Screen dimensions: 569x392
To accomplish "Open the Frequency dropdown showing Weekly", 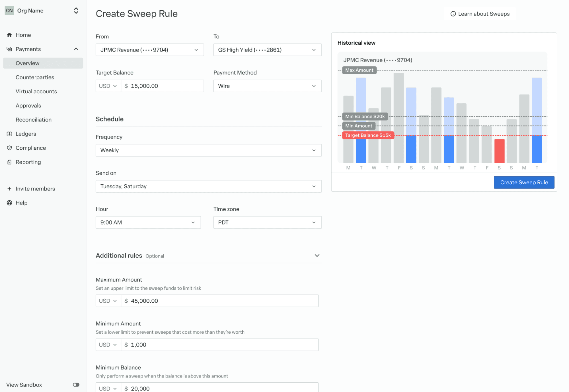I will (x=208, y=150).
